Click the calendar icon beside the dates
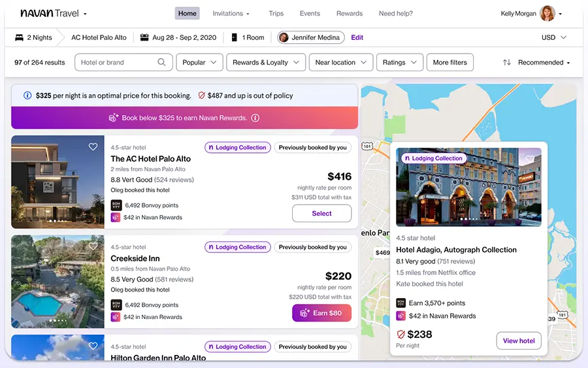This screenshot has width=588, height=368. (144, 37)
